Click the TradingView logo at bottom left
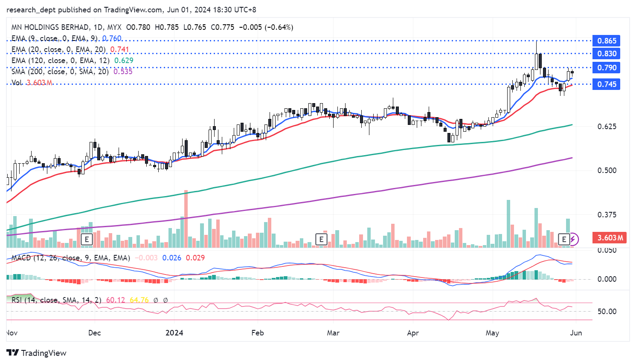Screen dimensions: 636x364 pos(37,353)
